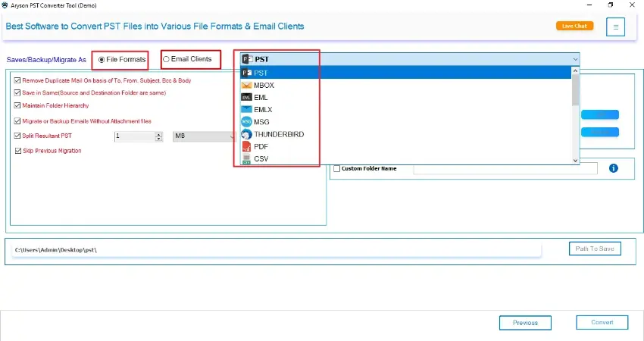The width and height of the screenshot is (644, 341).
Task: Click the format list scrollbar thumb
Action: (575, 89)
